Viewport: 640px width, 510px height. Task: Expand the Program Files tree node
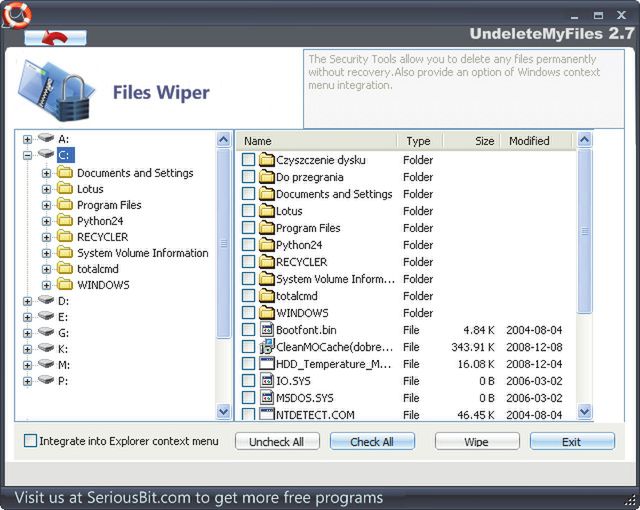[x=47, y=205]
